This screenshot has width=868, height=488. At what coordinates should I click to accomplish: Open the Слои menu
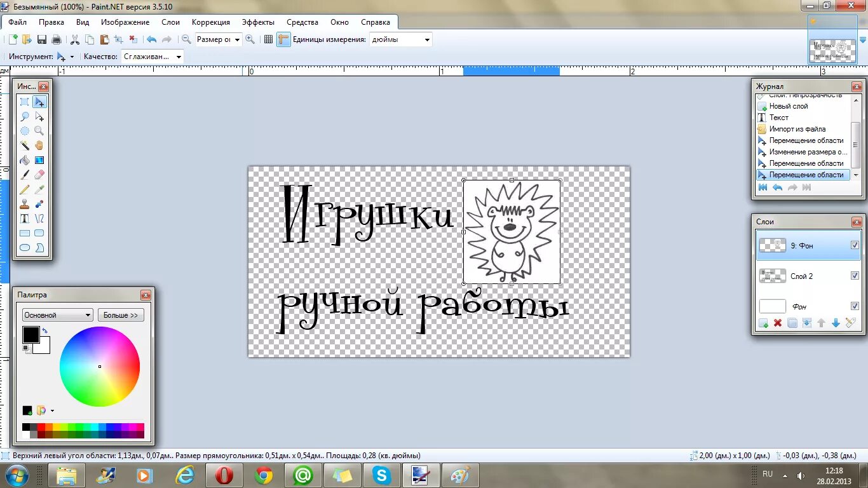[x=170, y=22]
